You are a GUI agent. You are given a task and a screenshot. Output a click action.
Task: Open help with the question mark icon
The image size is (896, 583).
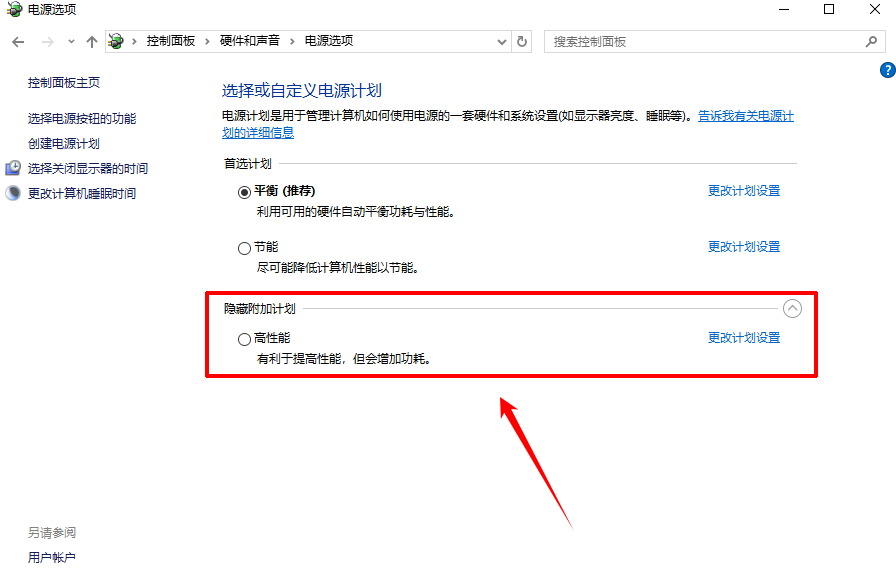click(x=887, y=70)
